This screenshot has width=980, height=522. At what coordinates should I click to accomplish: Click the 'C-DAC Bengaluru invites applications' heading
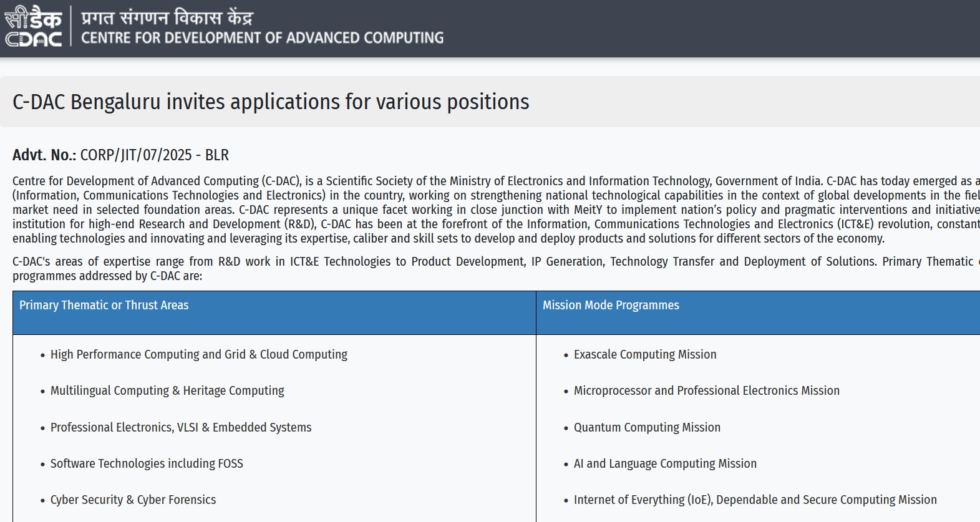click(x=271, y=102)
